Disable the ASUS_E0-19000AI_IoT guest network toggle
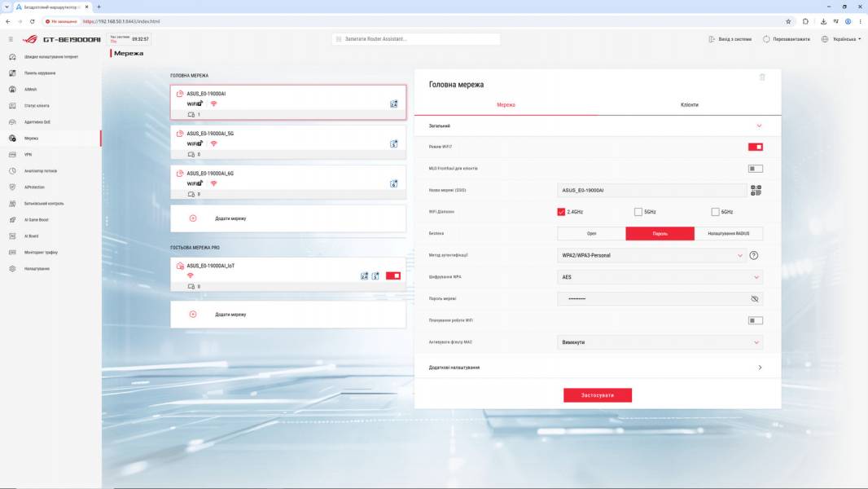868x489 pixels. pyautogui.click(x=393, y=275)
